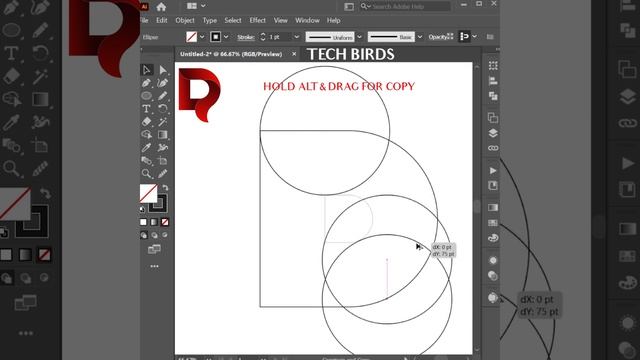
Task: Select the Rotate tool
Action: click(x=162, y=109)
